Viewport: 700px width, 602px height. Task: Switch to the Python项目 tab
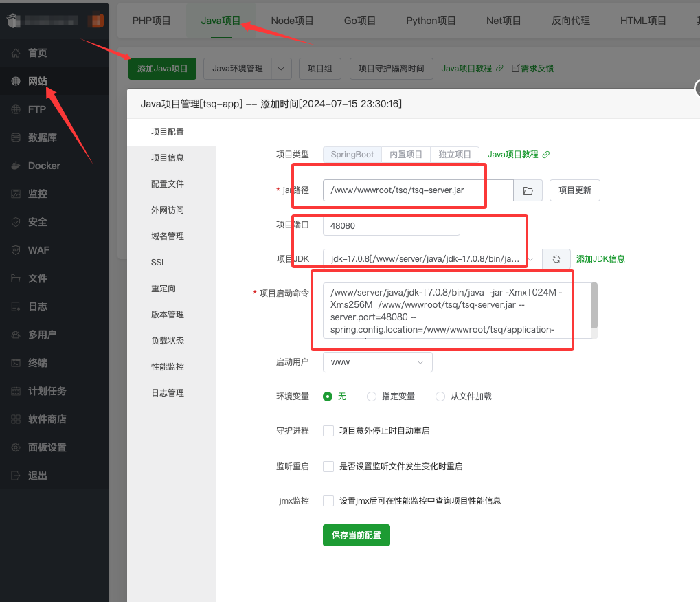431,21
